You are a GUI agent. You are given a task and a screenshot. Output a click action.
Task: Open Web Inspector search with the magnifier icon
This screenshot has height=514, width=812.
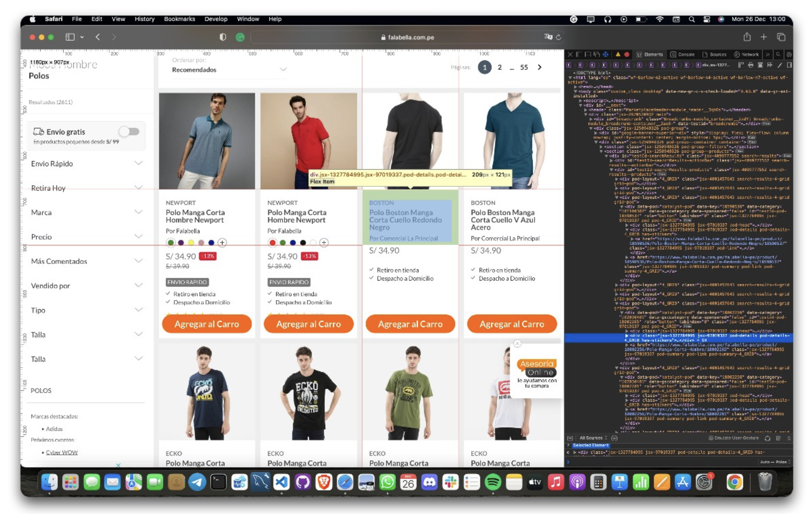tap(778, 55)
